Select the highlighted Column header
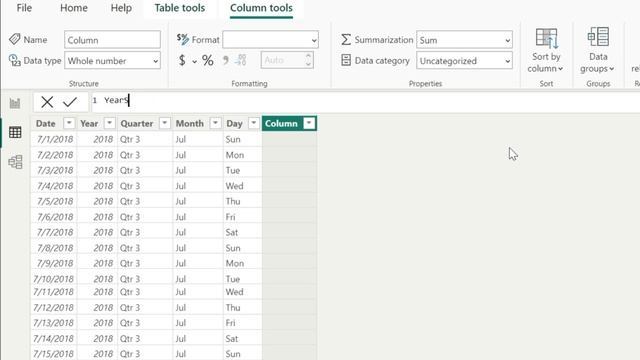 pos(281,124)
